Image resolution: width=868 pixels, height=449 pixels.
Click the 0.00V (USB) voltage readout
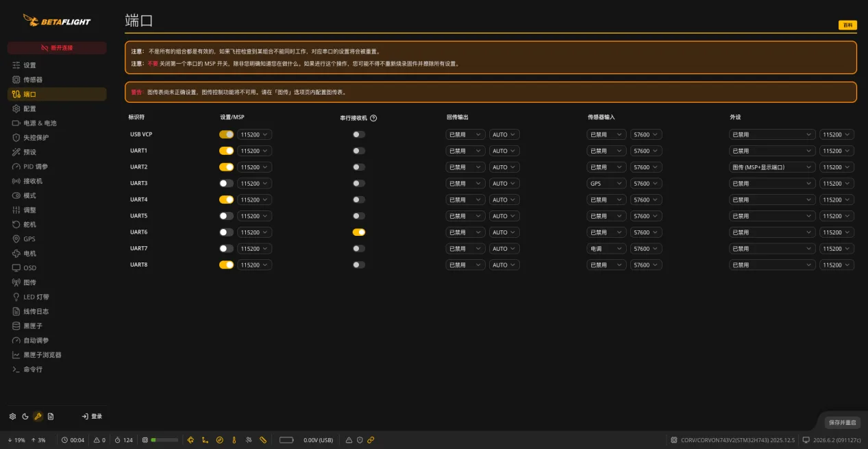318,440
